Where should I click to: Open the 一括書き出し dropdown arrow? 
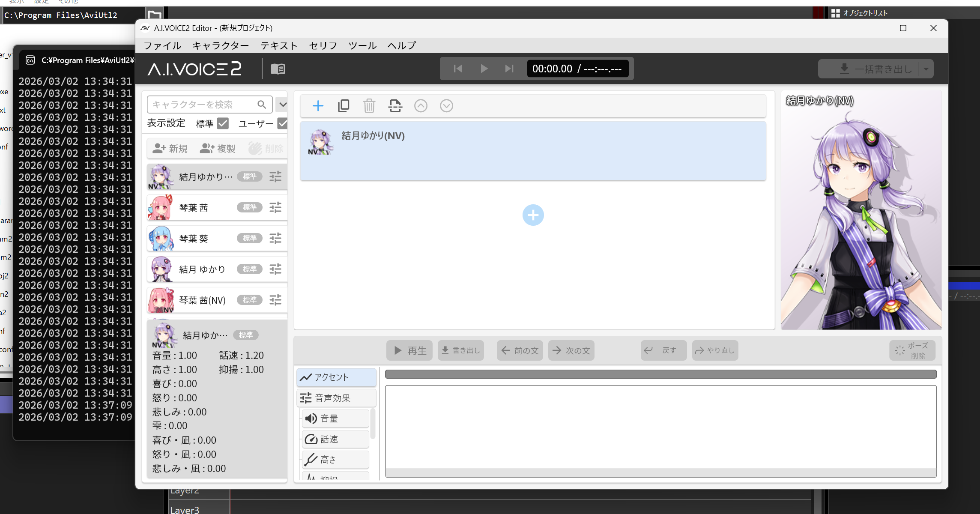pos(926,69)
